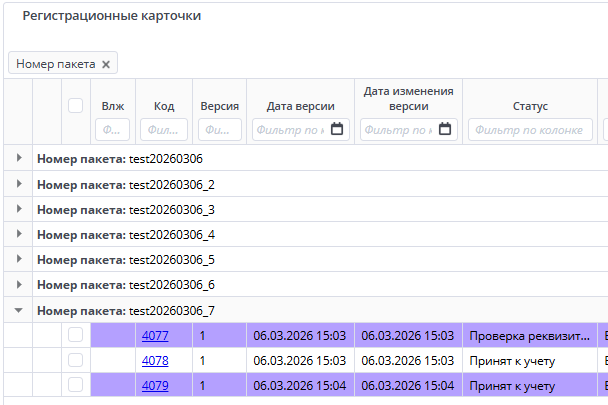Expand group test20260306_3

click(x=19, y=210)
